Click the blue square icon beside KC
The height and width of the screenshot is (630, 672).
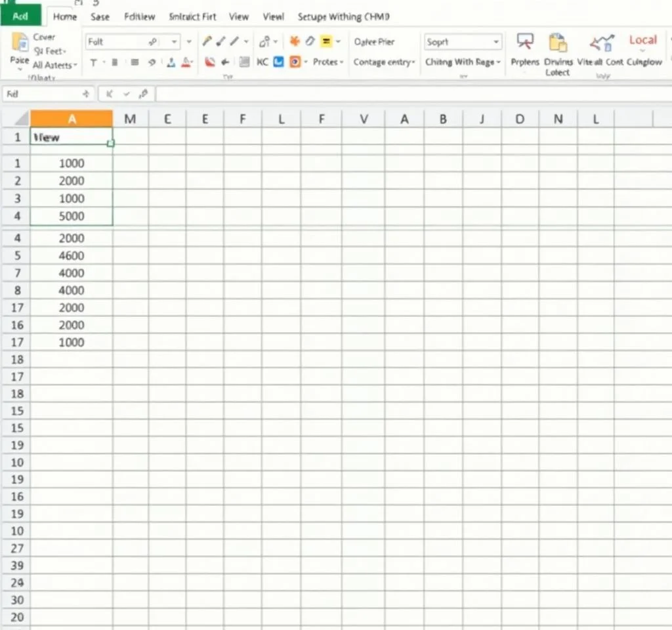pos(278,62)
